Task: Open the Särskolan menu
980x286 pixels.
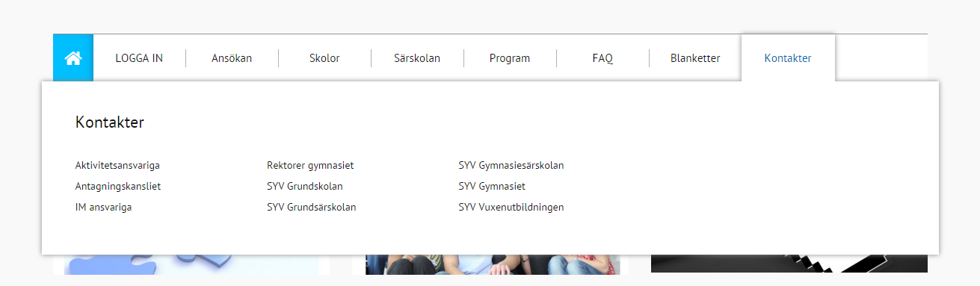Action: (417, 58)
